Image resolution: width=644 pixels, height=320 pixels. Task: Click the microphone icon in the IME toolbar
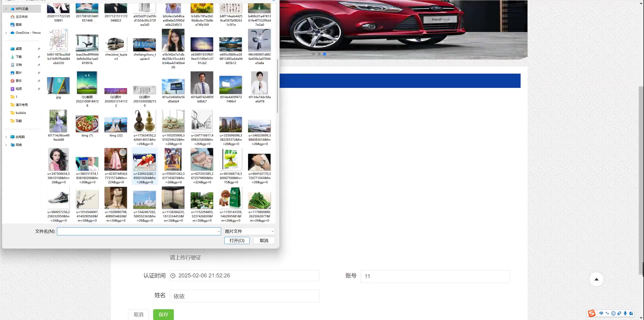(x=625, y=313)
